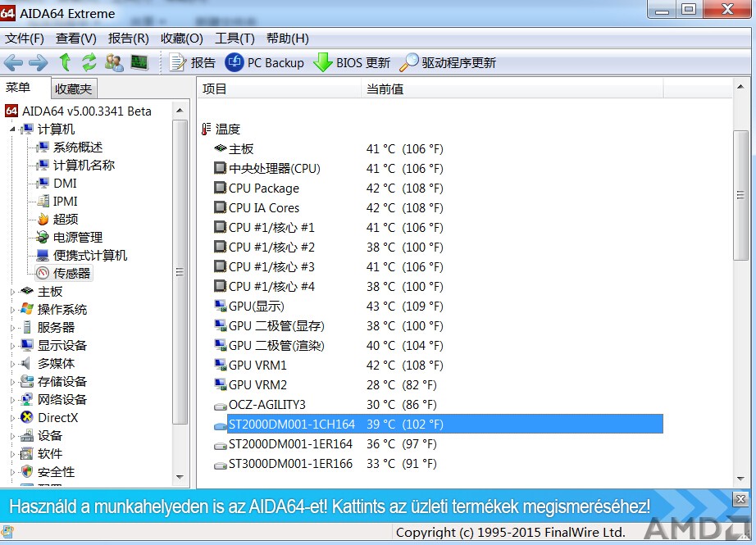This screenshot has height=545, width=756.
Task: Open 驱动程序更新 driver updates
Action: [x=448, y=62]
